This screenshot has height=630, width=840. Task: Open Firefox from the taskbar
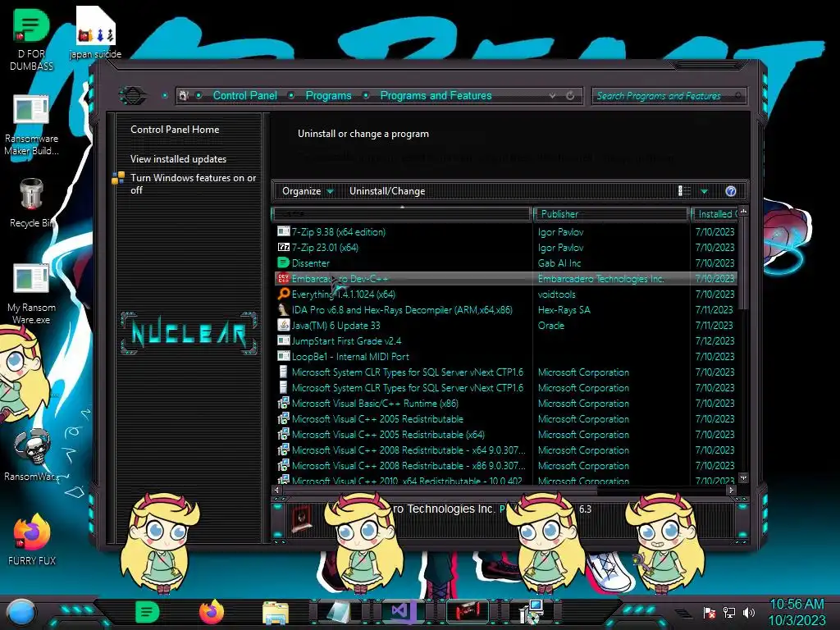[212, 612]
